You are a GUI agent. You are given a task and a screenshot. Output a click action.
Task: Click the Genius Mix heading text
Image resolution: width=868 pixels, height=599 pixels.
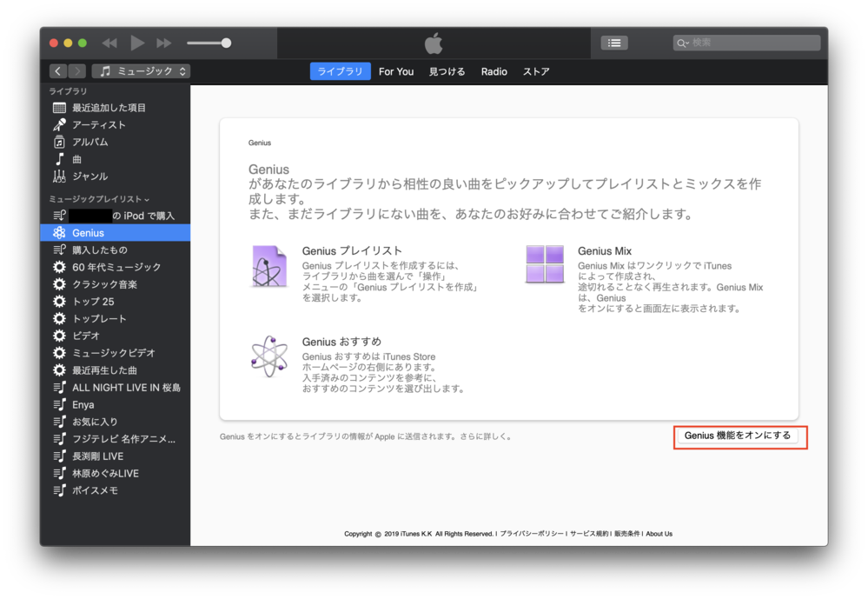pos(605,251)
